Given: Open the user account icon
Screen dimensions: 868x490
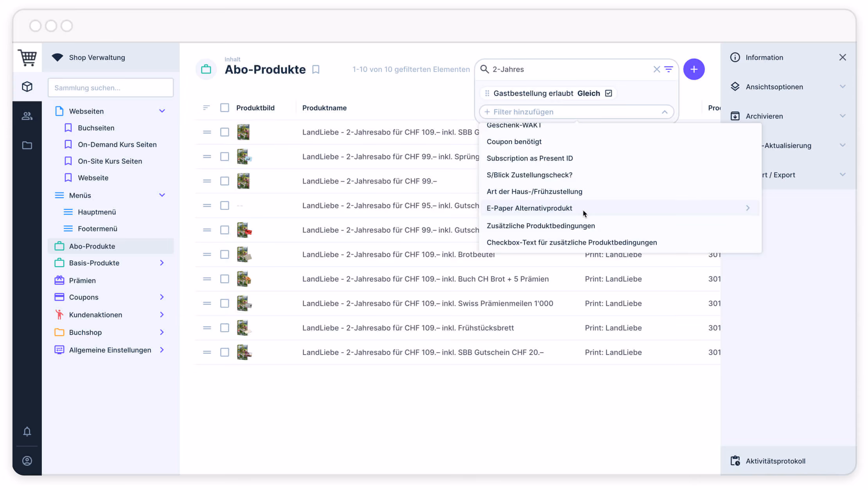Looking at the screenshot, I should click(x=27, y=461).
